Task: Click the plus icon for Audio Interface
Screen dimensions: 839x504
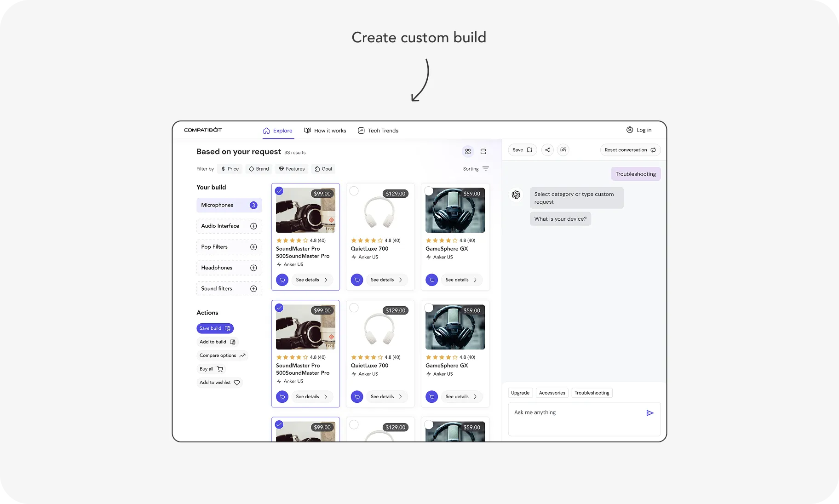Action: (x=253, y=226)
